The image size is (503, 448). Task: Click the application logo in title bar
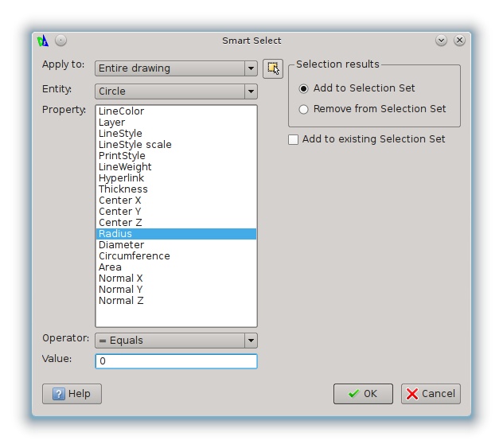click(x=44, y=41)
